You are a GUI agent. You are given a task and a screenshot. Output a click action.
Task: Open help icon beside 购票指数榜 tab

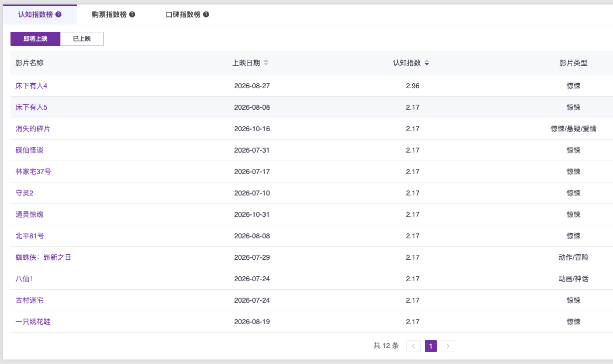click(132, 14)
